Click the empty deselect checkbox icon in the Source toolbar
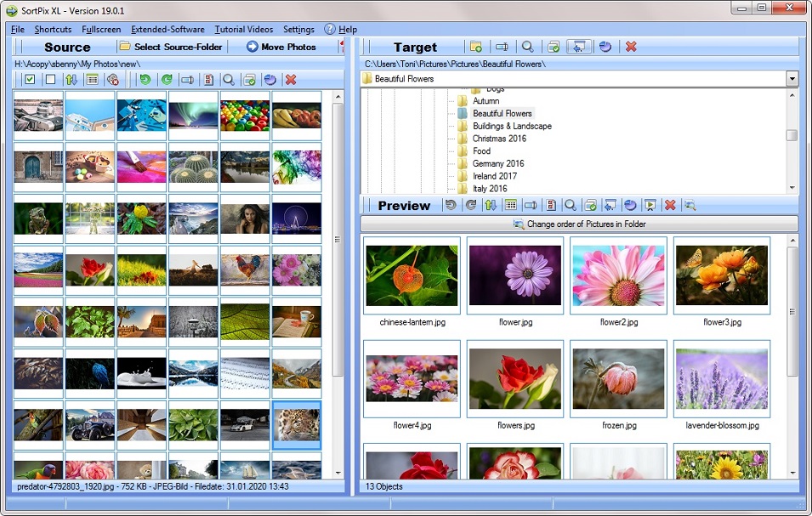Image resolution: width=812 pixels, height=516 pixels. (50, 78)
